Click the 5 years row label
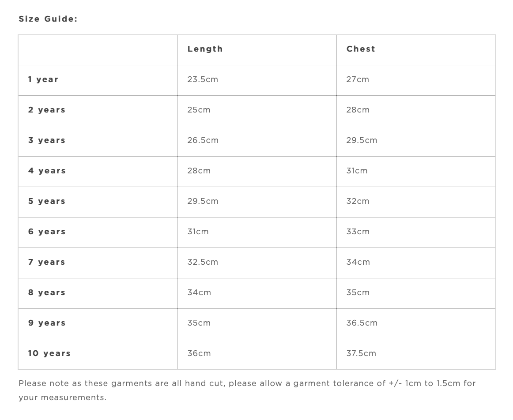 tap(47, 201)
